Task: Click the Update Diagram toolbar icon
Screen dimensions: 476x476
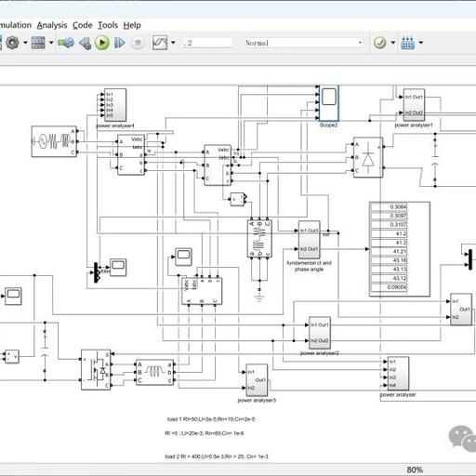Action: 66,43
